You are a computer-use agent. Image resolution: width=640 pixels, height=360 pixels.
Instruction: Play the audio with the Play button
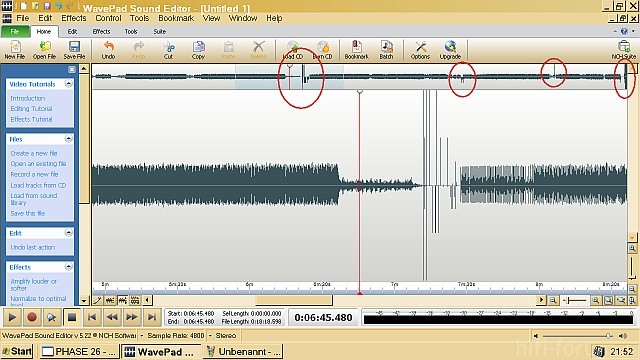click(12, 317)
